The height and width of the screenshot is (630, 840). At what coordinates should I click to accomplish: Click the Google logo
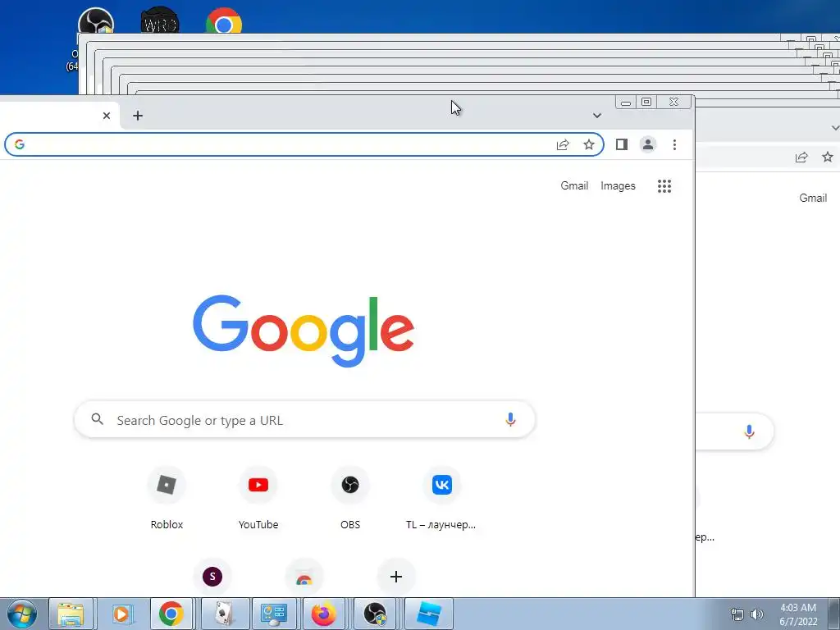click(x=304, y=331)
